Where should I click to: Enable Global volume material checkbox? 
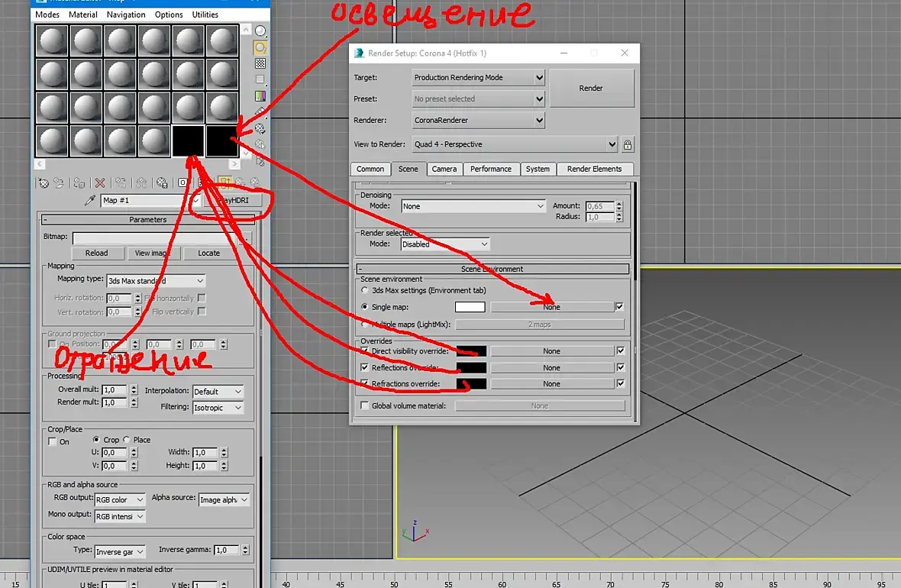point(364,405)
